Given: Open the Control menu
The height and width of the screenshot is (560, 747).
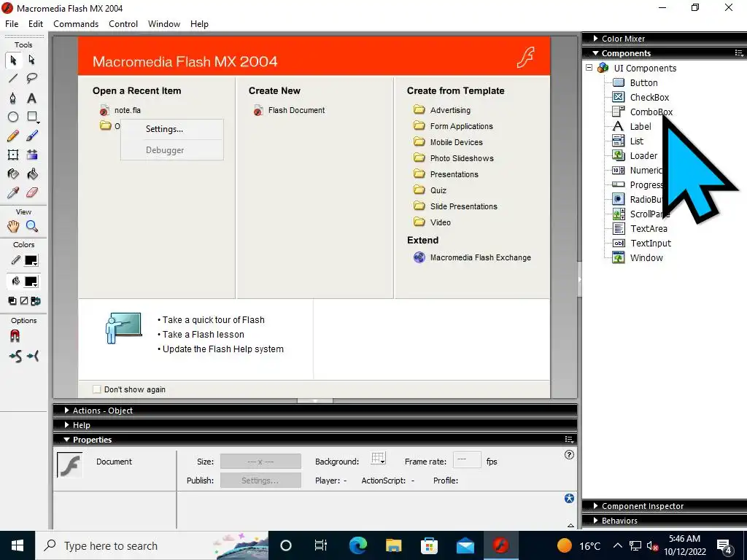Looking at the screenshot, I should pyautogui.click(x=123, y=24).
